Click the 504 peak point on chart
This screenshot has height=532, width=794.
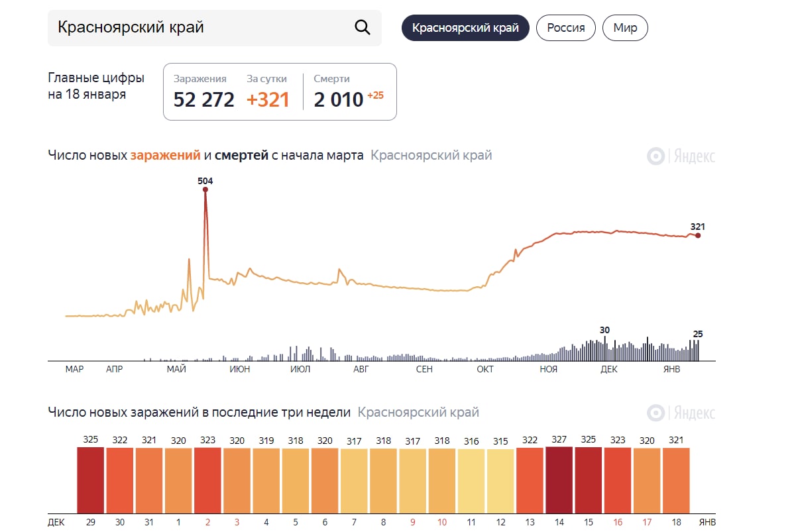point(205,189)
